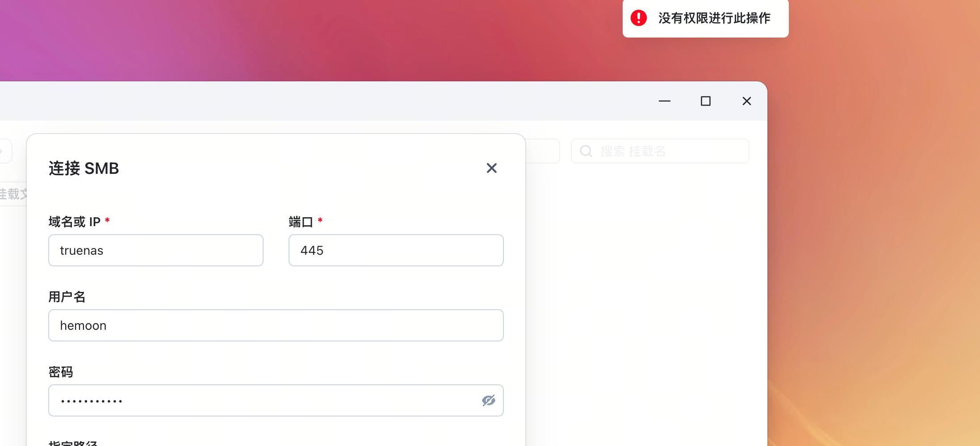
Task: Focus the 搜索 挂载名 search box
Action: [660, 151]
